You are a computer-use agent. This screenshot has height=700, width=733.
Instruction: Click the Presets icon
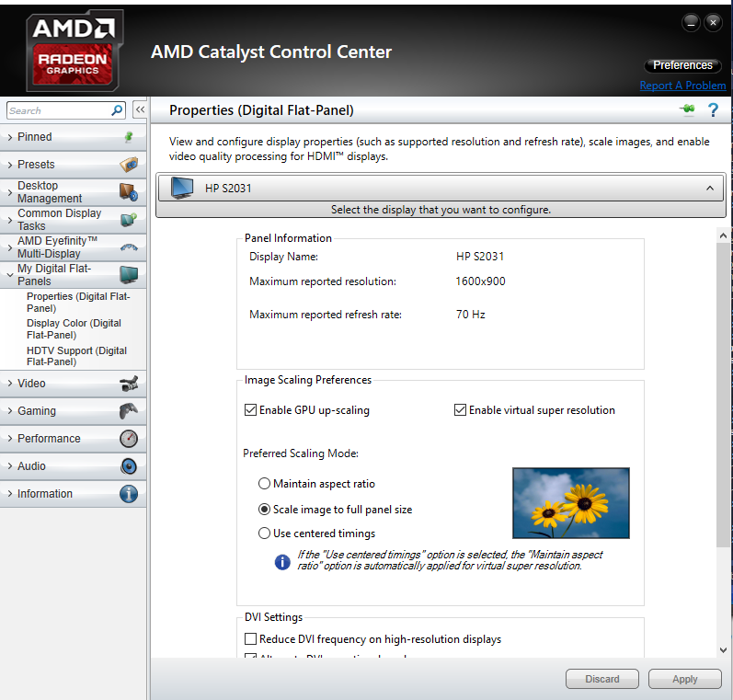click(x=129, y=165)
